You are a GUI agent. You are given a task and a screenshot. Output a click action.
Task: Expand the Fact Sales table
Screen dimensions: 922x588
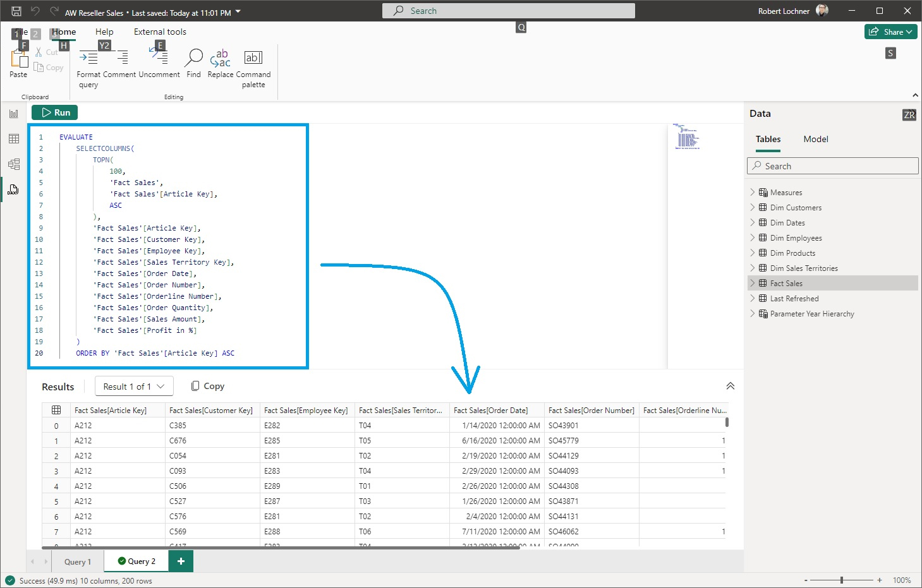point(752,283)
